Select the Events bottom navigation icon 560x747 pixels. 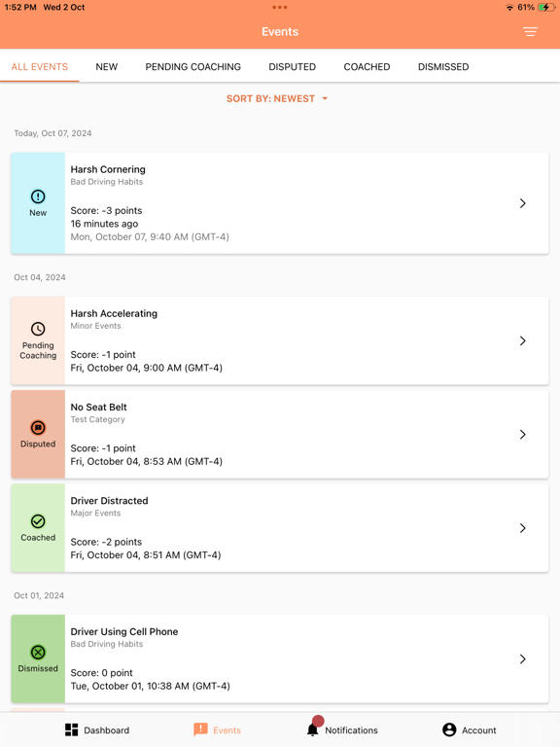[x=200, y=729]
